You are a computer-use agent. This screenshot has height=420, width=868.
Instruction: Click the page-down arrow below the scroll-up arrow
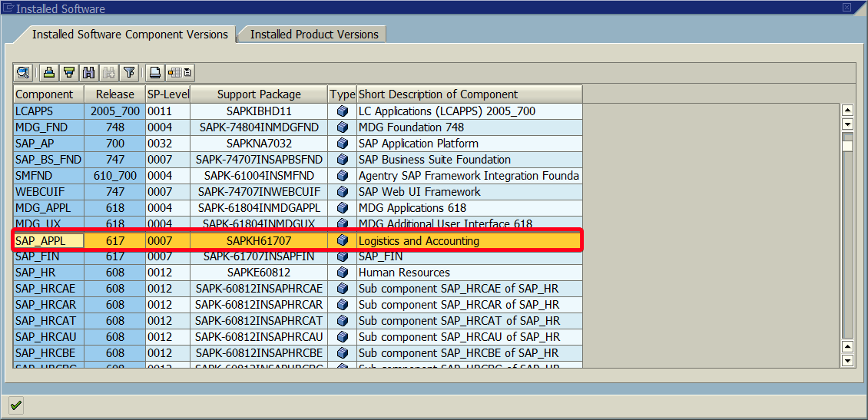pos(847,124)
